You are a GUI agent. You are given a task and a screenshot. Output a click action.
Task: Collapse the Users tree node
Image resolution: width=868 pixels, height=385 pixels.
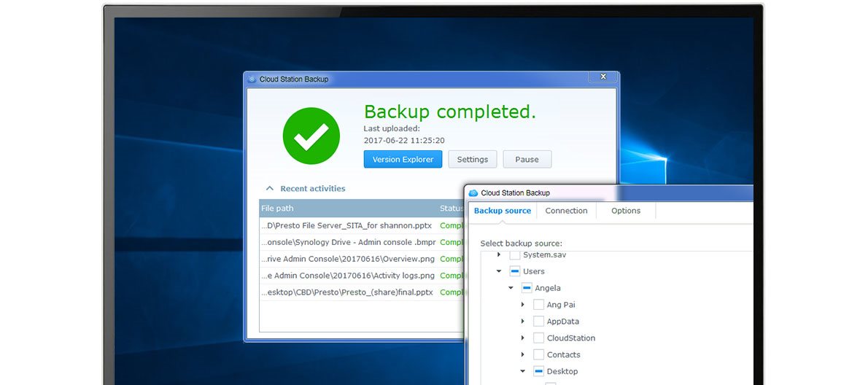[499, 271]
